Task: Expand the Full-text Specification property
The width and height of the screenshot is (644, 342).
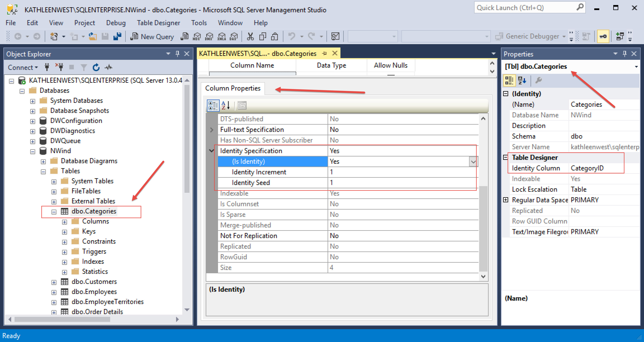Action: (212, 130)
